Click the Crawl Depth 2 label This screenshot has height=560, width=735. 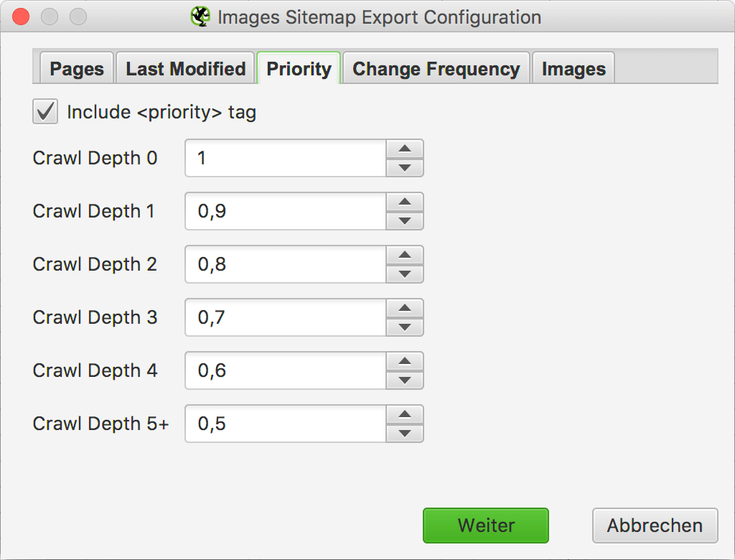pos(95,264)
